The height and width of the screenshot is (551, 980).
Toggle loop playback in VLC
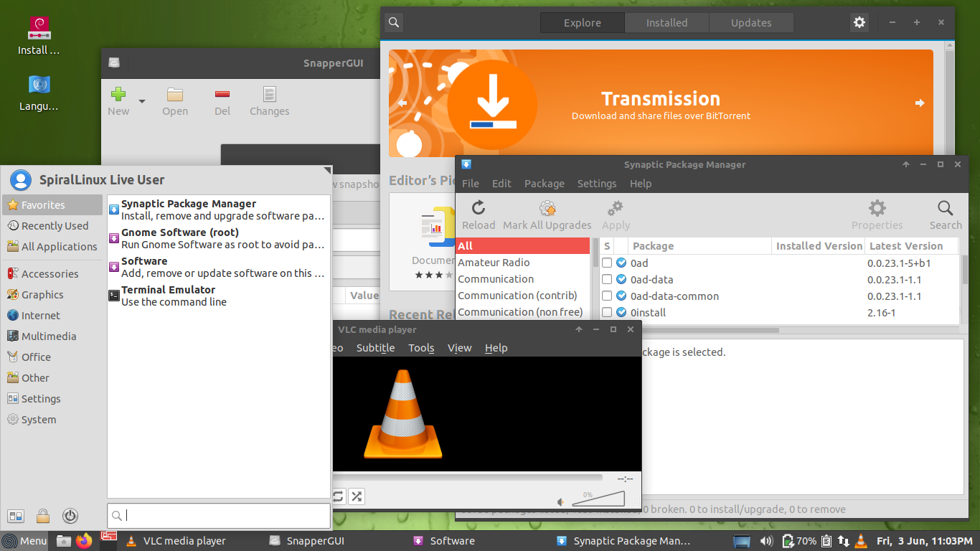pyautogui.click(x=337, y=496)
